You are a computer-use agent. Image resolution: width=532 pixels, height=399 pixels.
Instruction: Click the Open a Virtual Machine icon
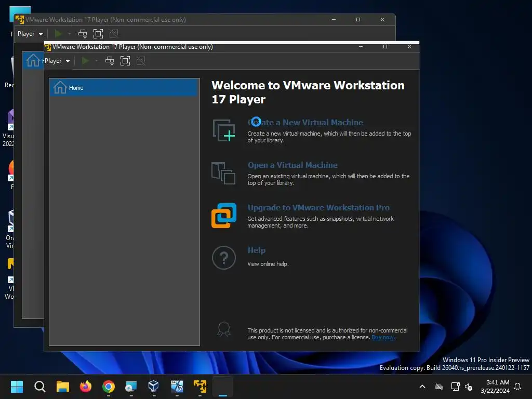(x=223, y=173)
